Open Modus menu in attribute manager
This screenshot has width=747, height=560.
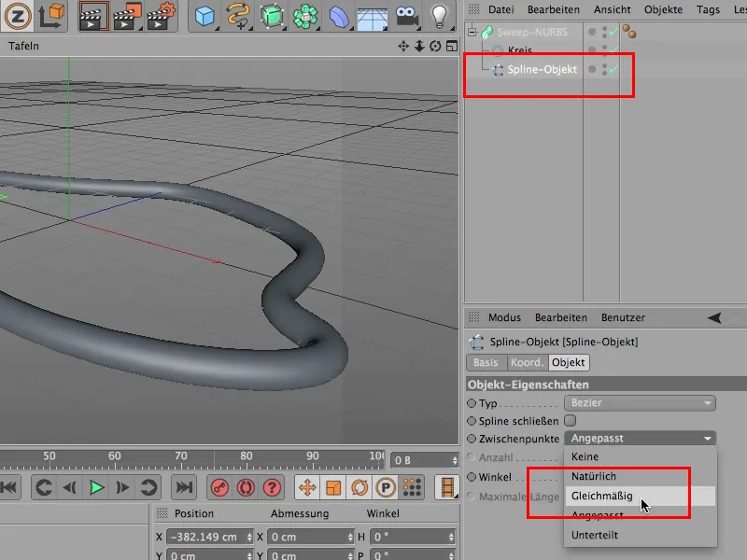(x=504, y=317)
